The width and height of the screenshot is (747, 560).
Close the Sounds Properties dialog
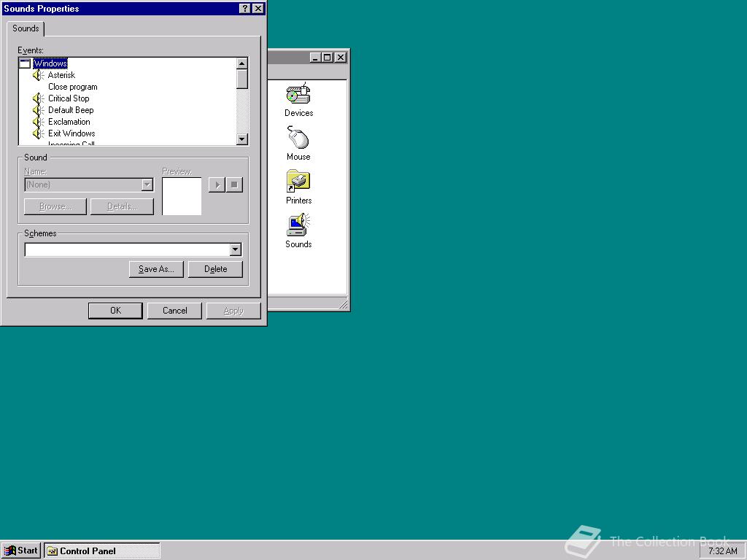point(258,9)
